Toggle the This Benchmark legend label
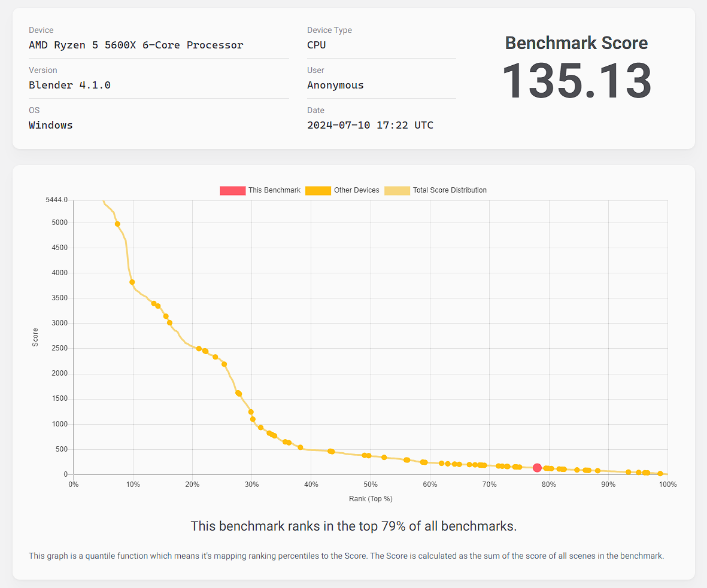The height and width of the screenshot is (588, 707). pyautogui.click(x=274, y=190)
